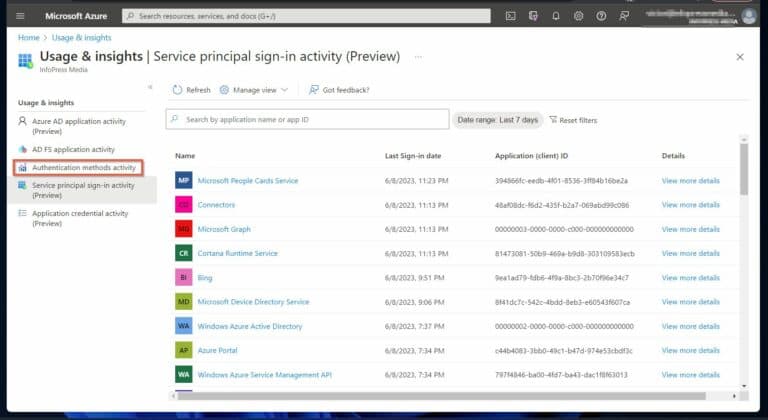View more details for Microsoft People Cards Service
Image resolution: width=768 pixels, height=420 pixels.
(691, 180)
